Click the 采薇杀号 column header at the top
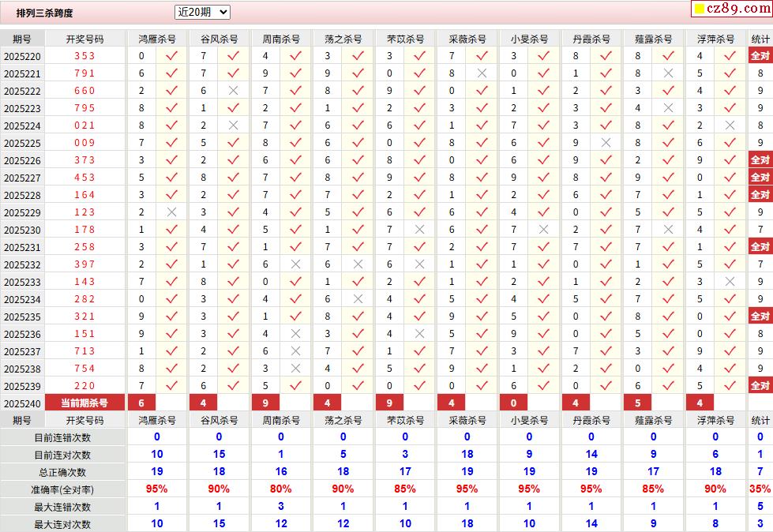This screenshot has width=773, height=532. tap(467, 39)
